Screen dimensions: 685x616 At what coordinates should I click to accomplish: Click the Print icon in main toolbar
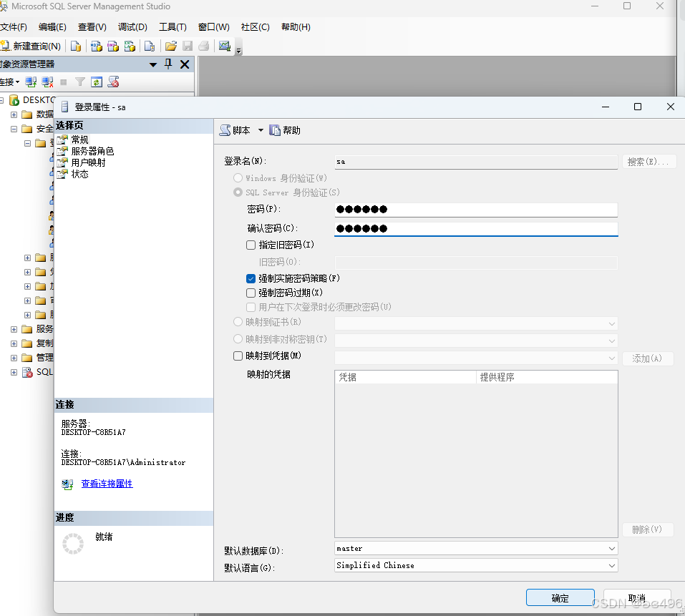[x=203, y=46]
